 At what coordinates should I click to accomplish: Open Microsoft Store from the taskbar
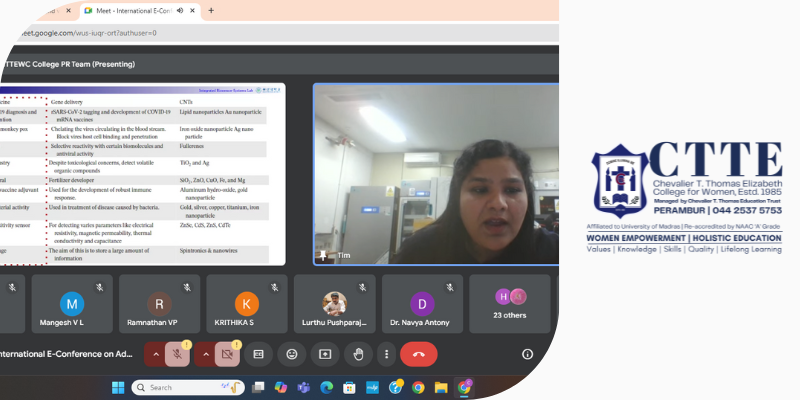349,388
